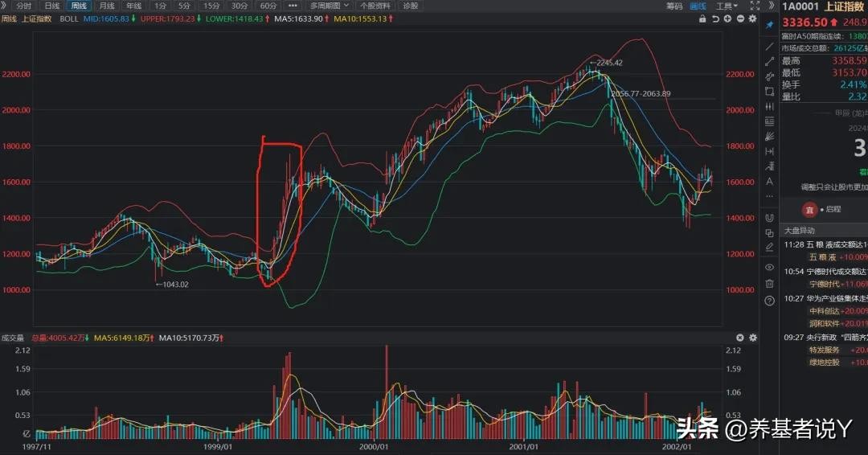Open the 个股资料 stock info button
This screenshot has width=868, height=455.
375,6
